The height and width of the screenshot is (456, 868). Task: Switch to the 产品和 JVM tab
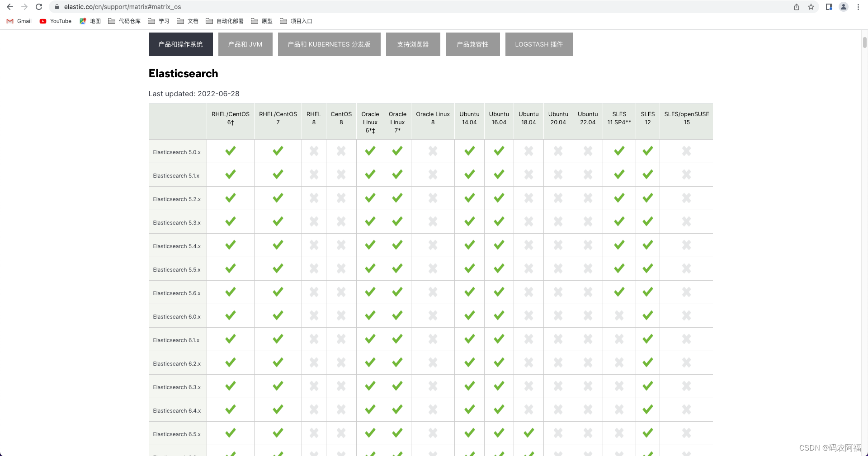[245, 44]
